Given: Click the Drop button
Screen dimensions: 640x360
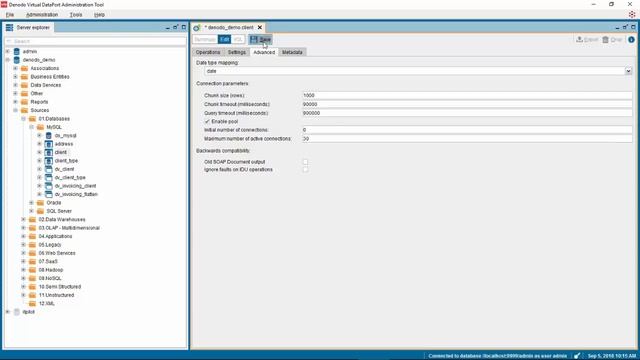Looking at the screenshot, I should (612, 40).
